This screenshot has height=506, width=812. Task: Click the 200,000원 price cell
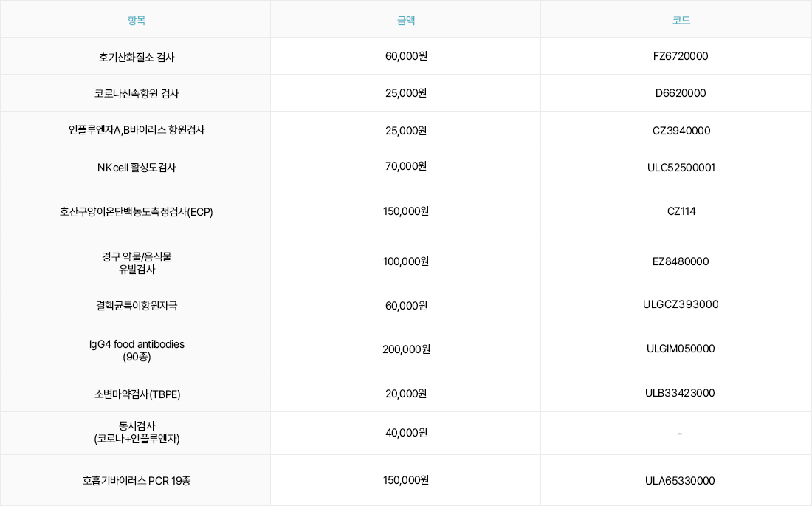point(406,349)
